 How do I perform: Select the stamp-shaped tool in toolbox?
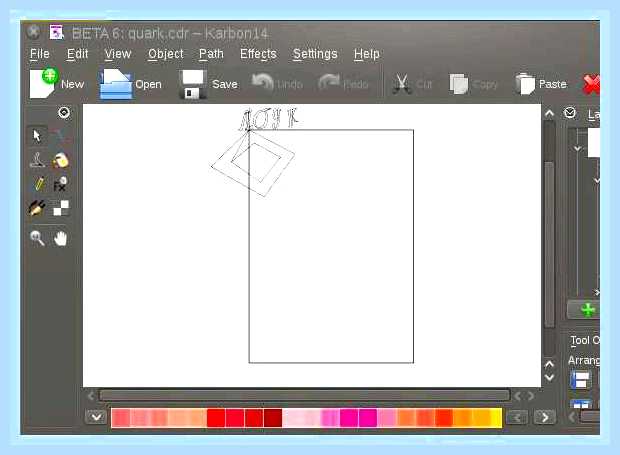pos(37,160)
